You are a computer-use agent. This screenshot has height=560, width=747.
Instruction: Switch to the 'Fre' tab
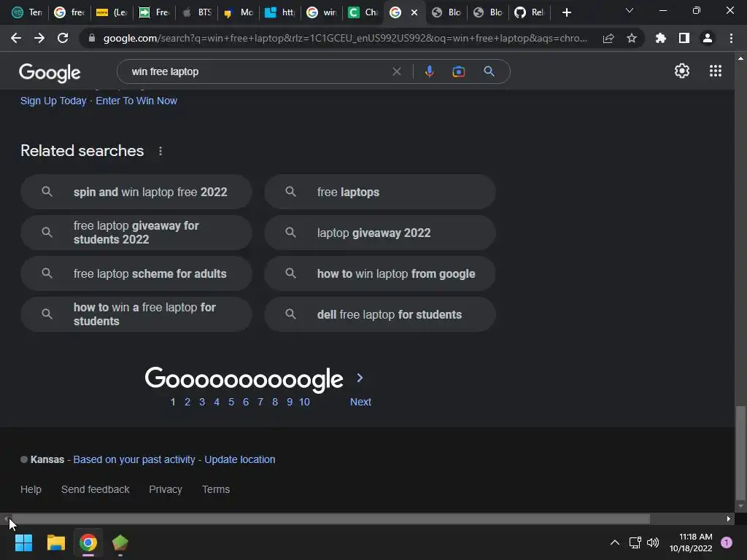154,12
